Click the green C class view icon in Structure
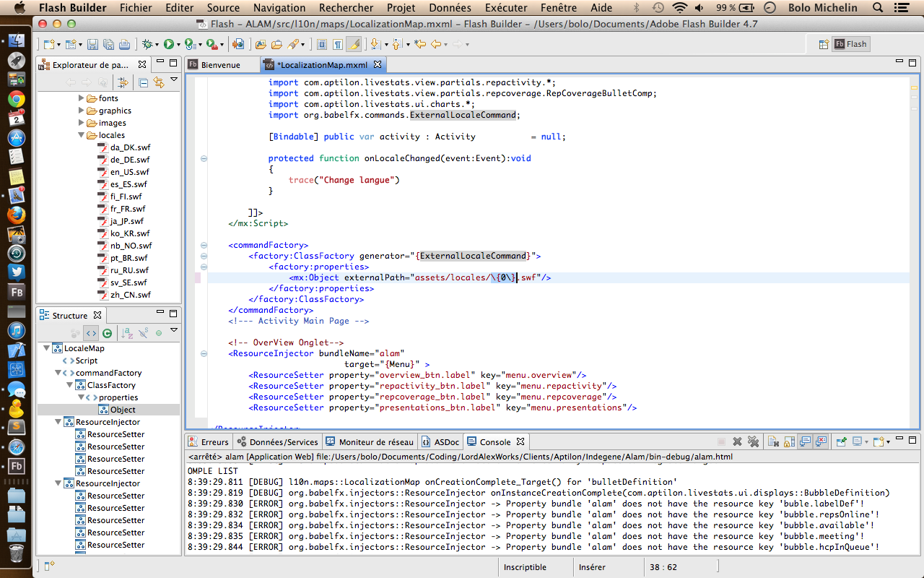The height and width of the screenshot is (578, 924). pyautogui.click(x=107, y=333)
